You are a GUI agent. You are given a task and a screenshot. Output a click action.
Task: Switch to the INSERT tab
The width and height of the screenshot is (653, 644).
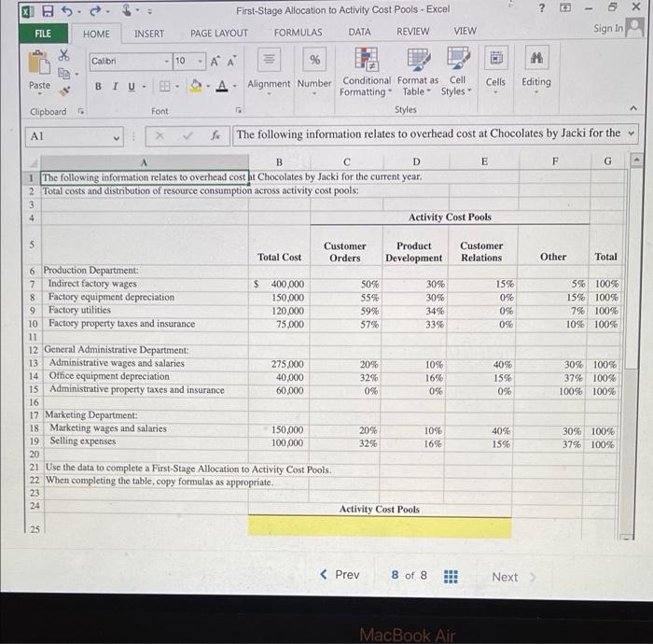149,34
